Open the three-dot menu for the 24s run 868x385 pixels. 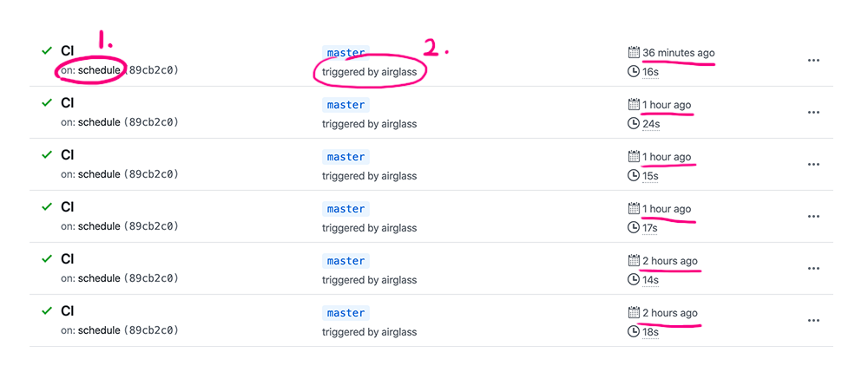click(813, 113)
